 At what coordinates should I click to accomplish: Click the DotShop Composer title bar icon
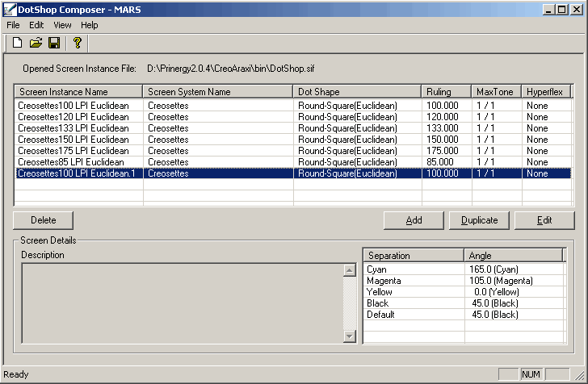coord(9,9)
